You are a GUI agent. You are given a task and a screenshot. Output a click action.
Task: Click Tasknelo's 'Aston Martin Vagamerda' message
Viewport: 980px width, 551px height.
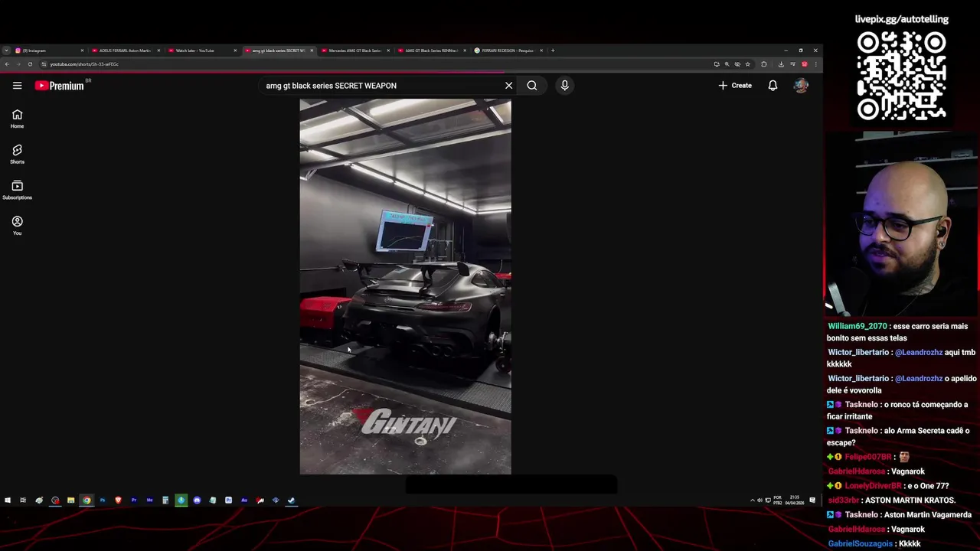[x=899, y=515]
